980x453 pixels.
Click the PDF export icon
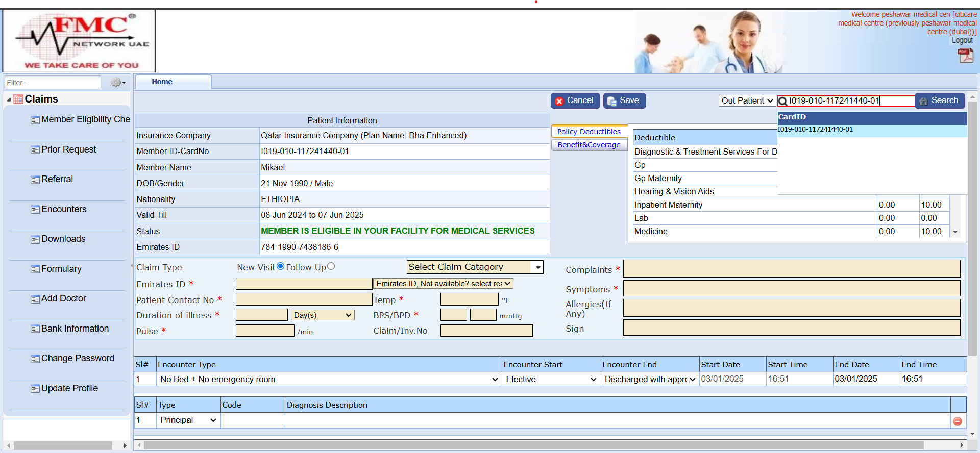point(965,55)
